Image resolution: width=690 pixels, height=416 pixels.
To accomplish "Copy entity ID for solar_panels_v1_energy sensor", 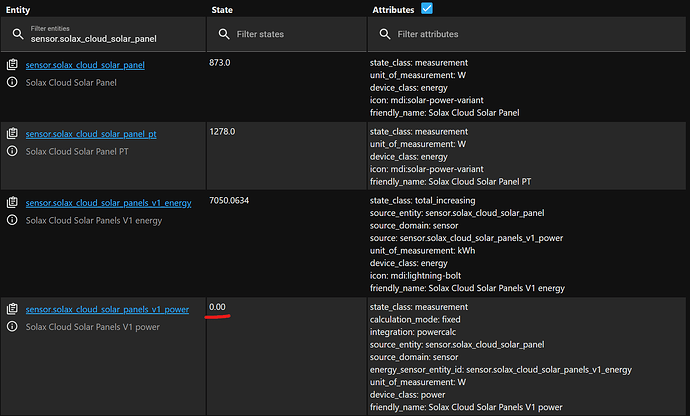I will point(12,202).
